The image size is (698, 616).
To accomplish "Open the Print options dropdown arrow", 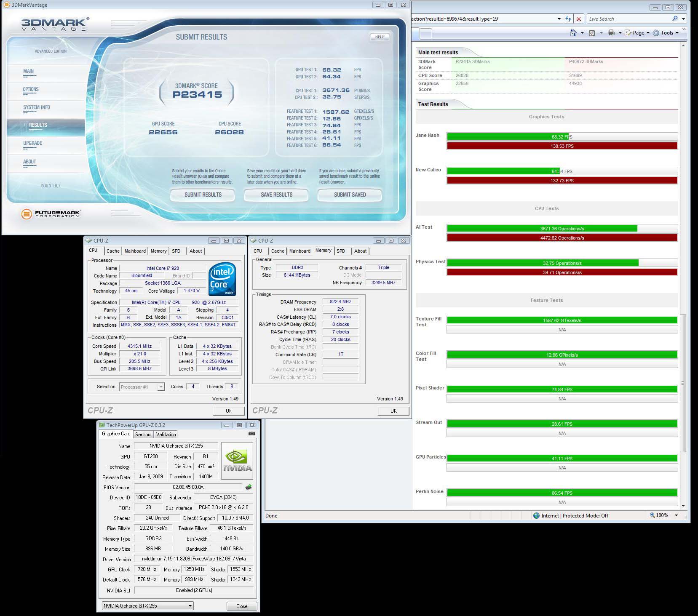I will [620, 33].
